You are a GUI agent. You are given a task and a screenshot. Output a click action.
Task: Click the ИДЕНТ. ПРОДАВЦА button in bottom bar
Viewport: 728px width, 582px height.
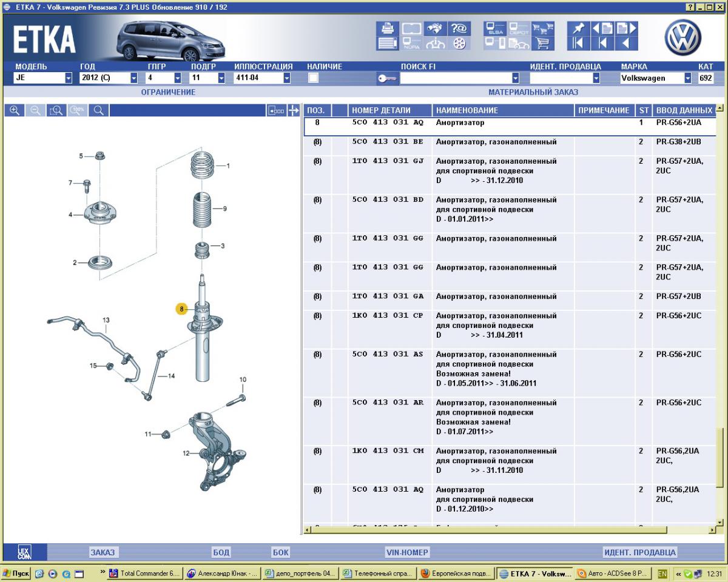[640, 552]
